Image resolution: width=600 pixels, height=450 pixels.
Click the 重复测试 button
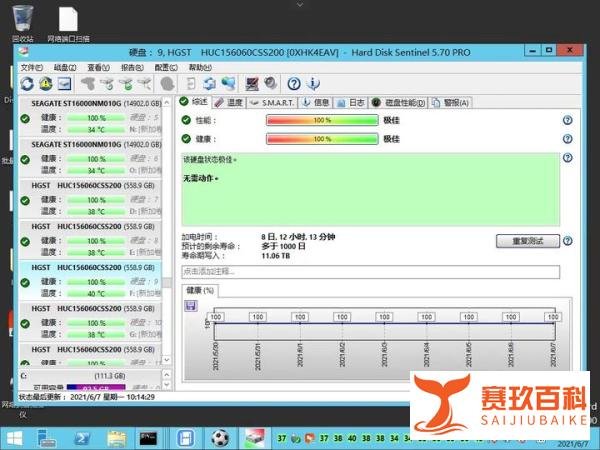[x=528, y=241]
